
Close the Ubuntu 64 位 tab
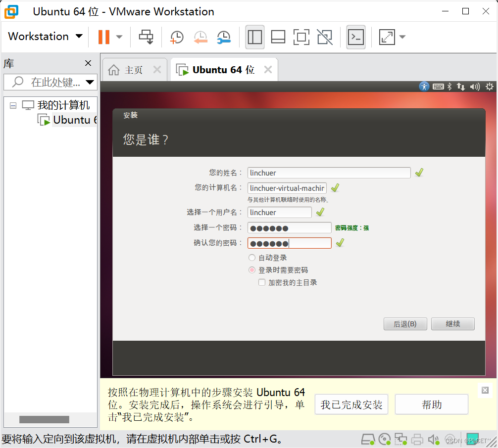pos(268,70)
